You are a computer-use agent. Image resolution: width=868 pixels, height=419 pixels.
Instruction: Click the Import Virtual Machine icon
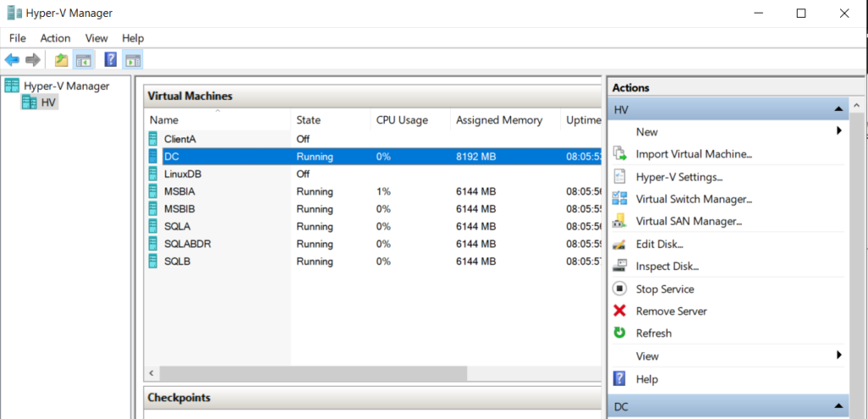[x=620, y=154]
